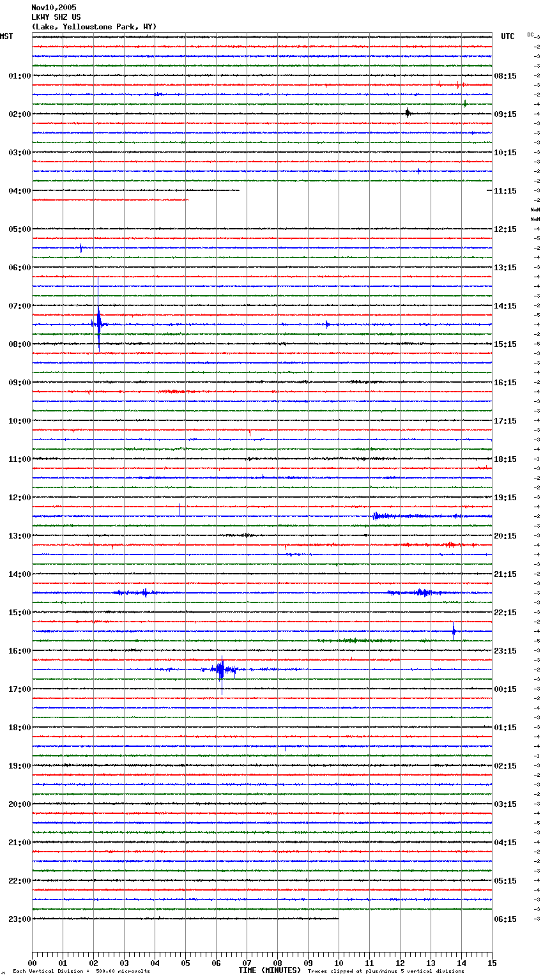Click the large blue seismic spike after 07:00
The width and height of the screenshot is (543, 980).
coord(98,323)
